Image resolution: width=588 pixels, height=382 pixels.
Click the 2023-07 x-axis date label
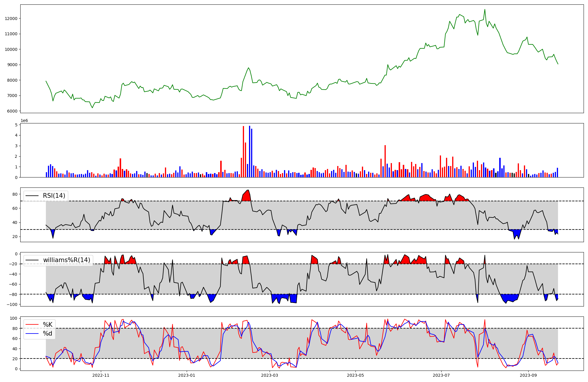(441, 375)
